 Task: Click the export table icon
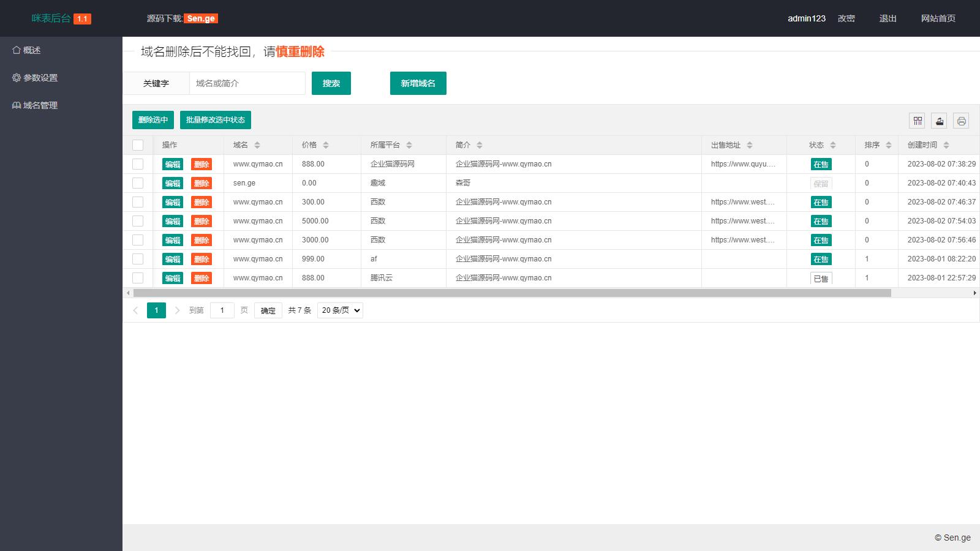[939, 121]
